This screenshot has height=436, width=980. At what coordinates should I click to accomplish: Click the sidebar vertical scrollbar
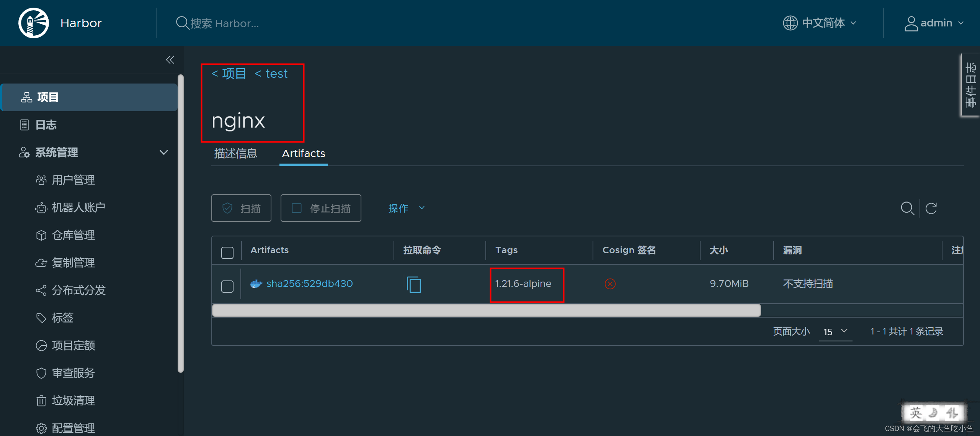(181, 223)
